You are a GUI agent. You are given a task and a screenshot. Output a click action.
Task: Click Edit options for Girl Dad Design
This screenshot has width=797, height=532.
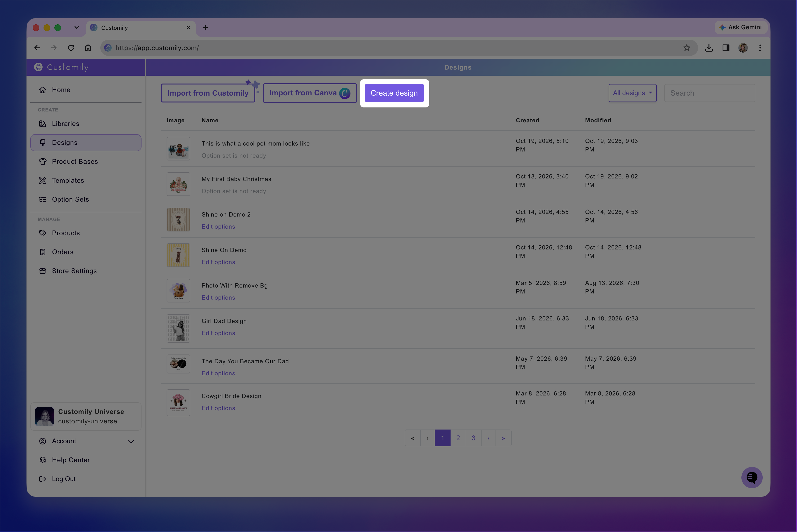(218, 333)
